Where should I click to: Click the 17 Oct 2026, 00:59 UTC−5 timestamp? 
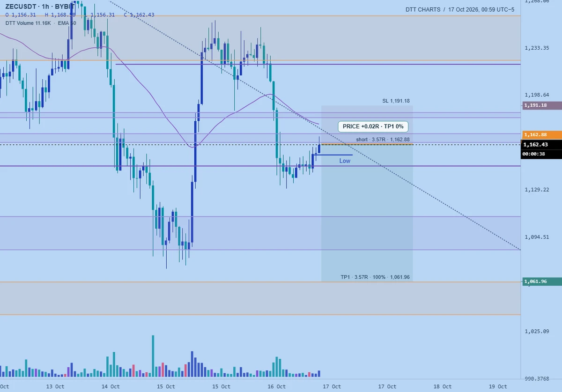[481, 10]
